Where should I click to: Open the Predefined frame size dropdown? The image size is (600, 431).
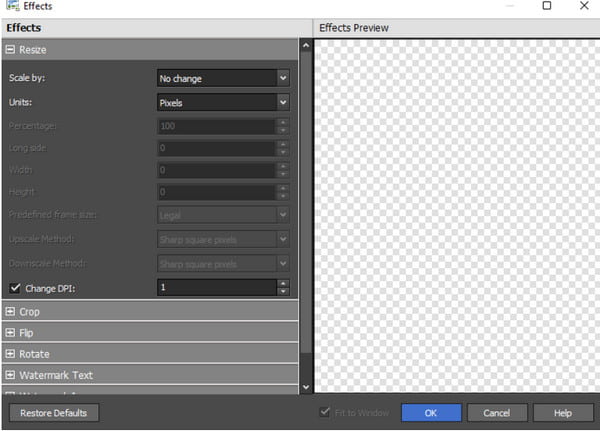click(x=223, y=215)
